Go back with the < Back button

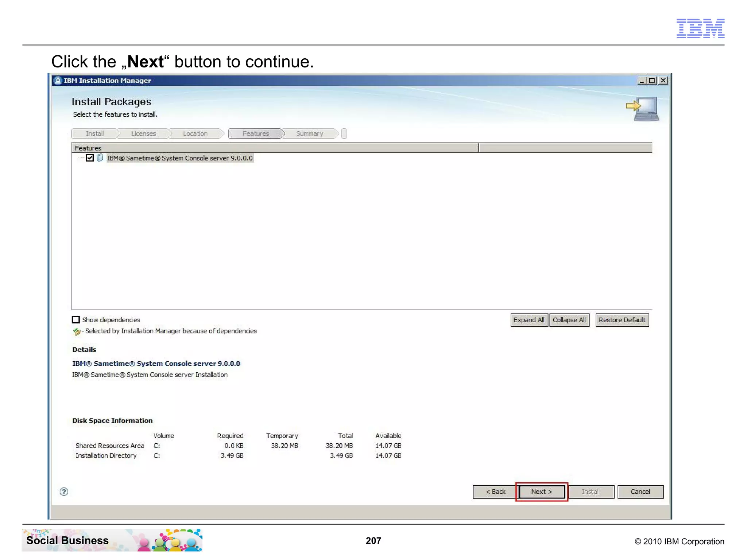(x=495, y=491)
